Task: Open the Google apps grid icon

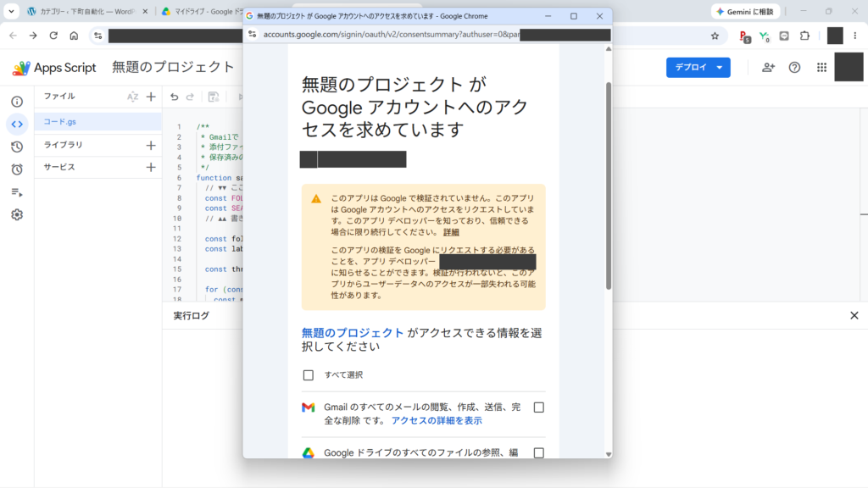Action: [x=821, y=68]
